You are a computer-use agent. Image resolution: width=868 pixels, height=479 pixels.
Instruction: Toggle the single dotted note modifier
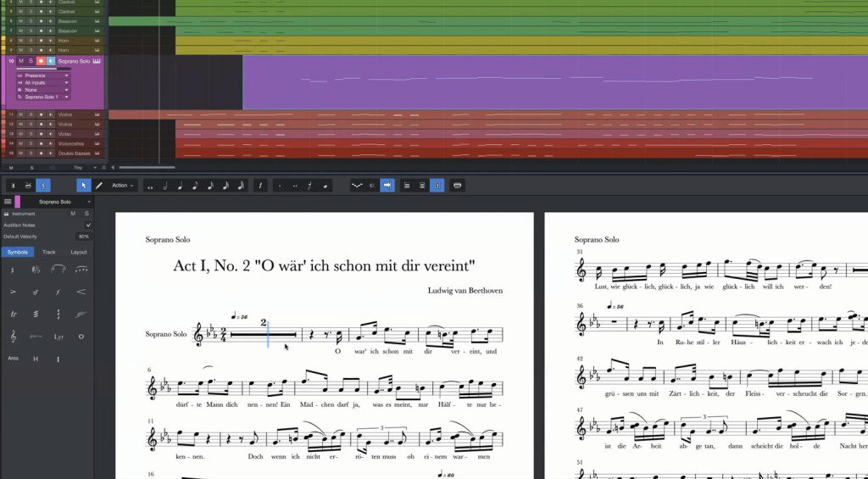pos(280,186)
